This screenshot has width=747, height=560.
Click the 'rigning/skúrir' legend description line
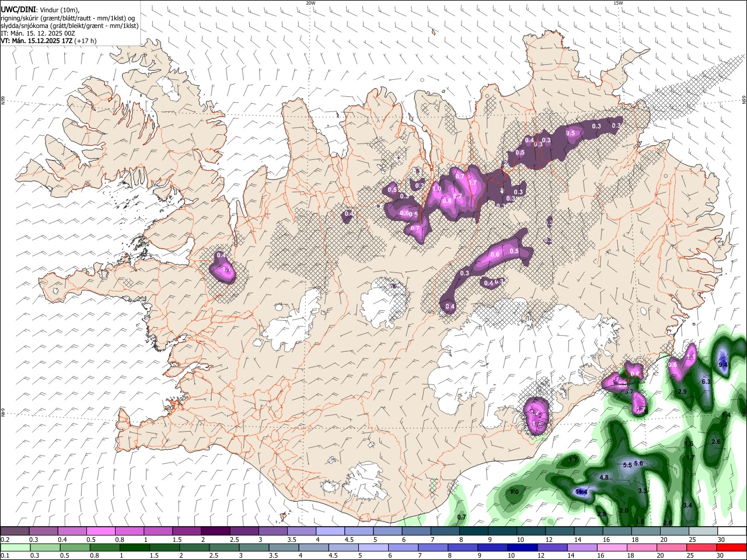68,18
